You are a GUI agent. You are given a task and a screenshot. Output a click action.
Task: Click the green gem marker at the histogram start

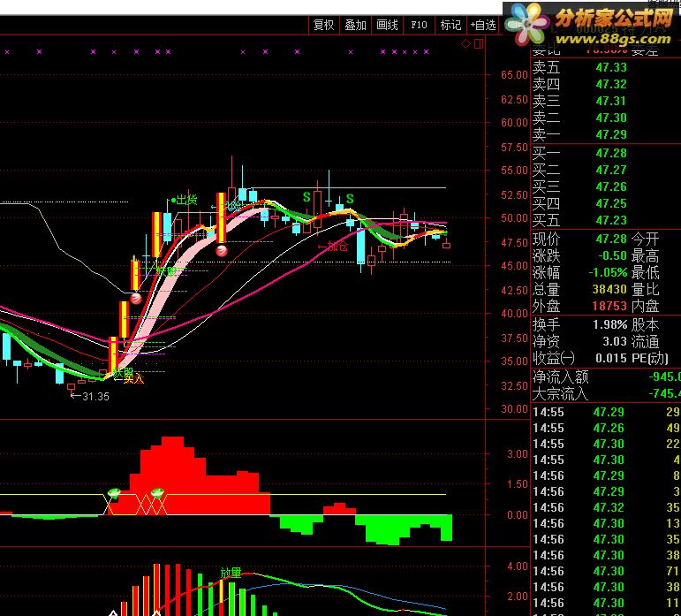point(114,492)
